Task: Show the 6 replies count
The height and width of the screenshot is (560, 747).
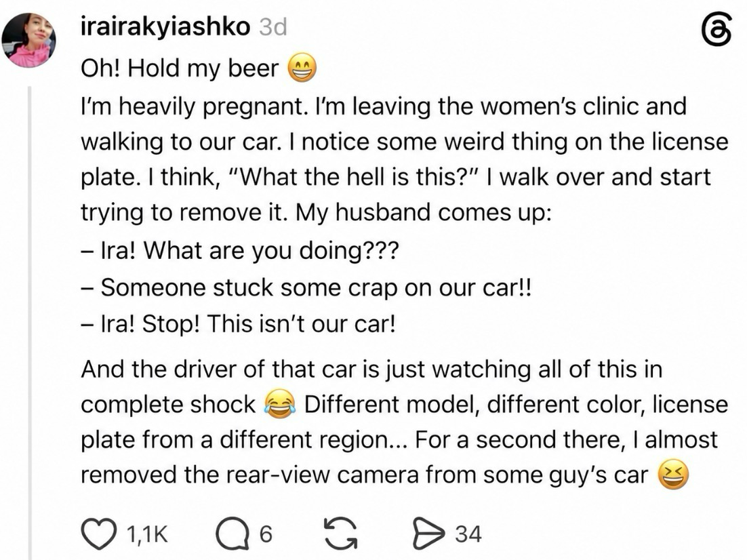Action: click(x=266, y=534)
